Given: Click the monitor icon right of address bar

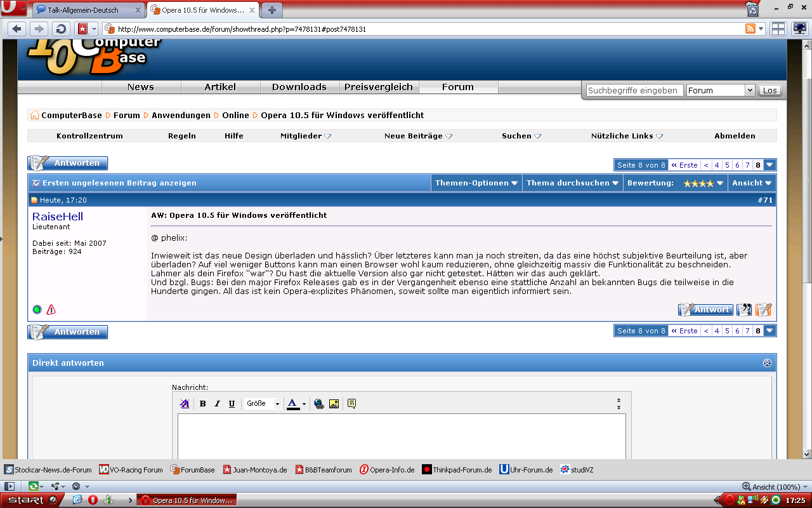Looking at the screenshot, I should (x=799, y=29).
